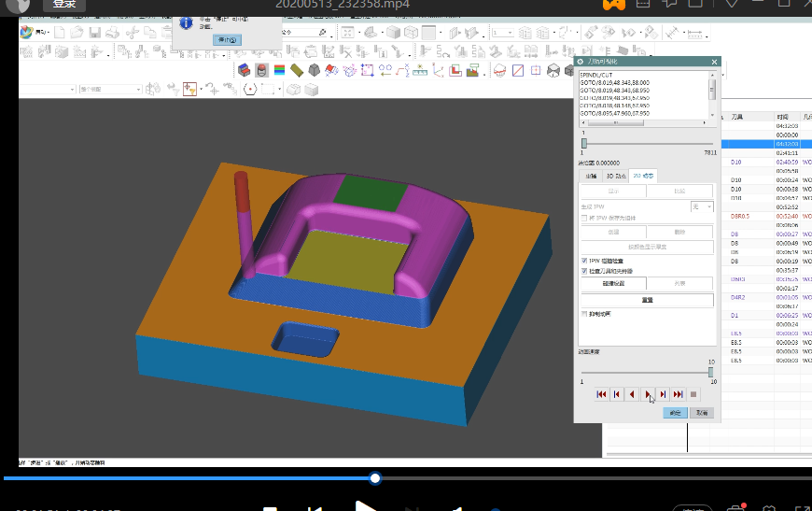Click the skip to end playback button

[678, 394]
